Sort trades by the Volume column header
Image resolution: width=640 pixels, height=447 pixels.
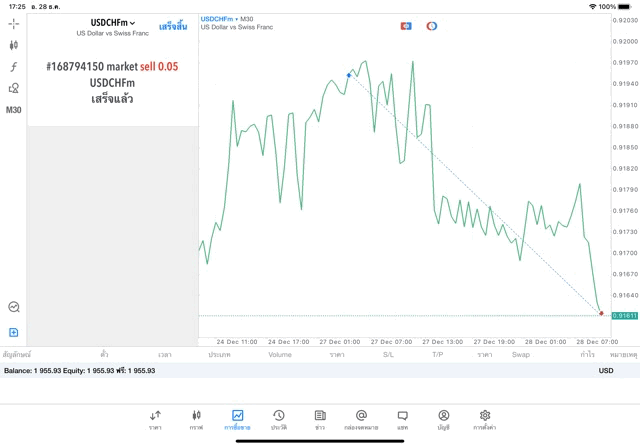click(x=280, y=354)
